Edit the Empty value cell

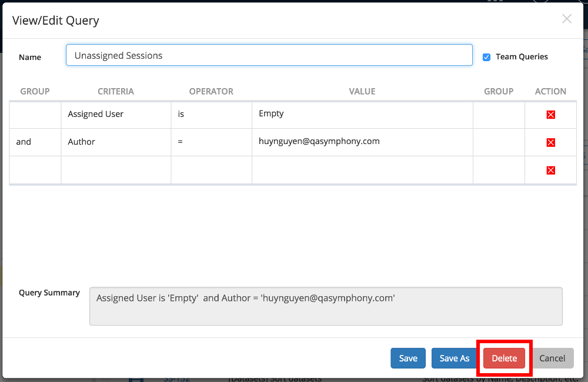coord(362,115)
